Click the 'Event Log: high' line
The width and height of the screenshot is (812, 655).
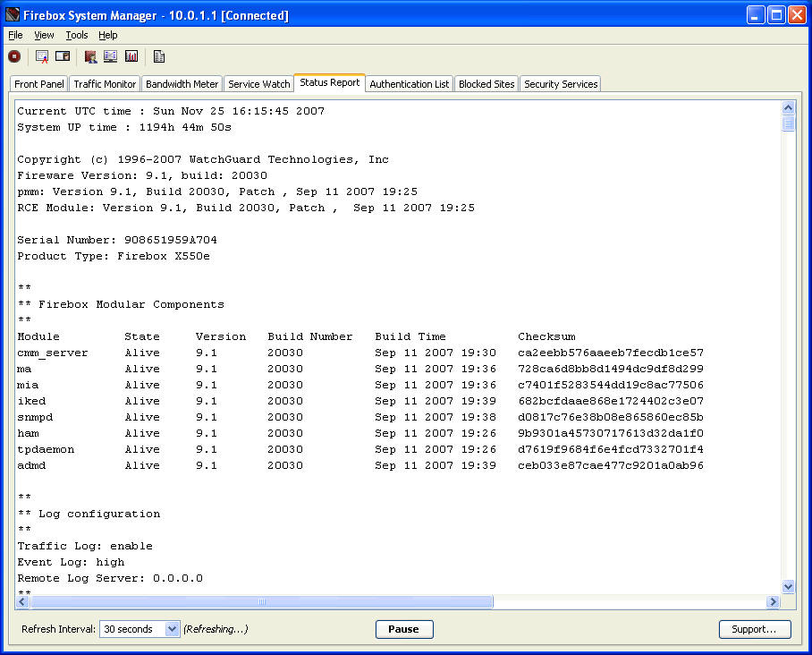(x=71, y=562)
